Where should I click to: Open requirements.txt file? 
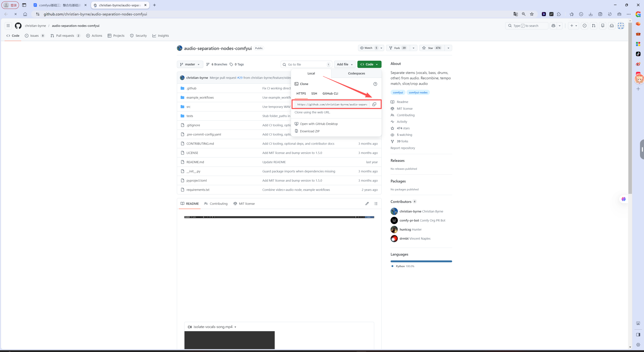tap(198, 190)
